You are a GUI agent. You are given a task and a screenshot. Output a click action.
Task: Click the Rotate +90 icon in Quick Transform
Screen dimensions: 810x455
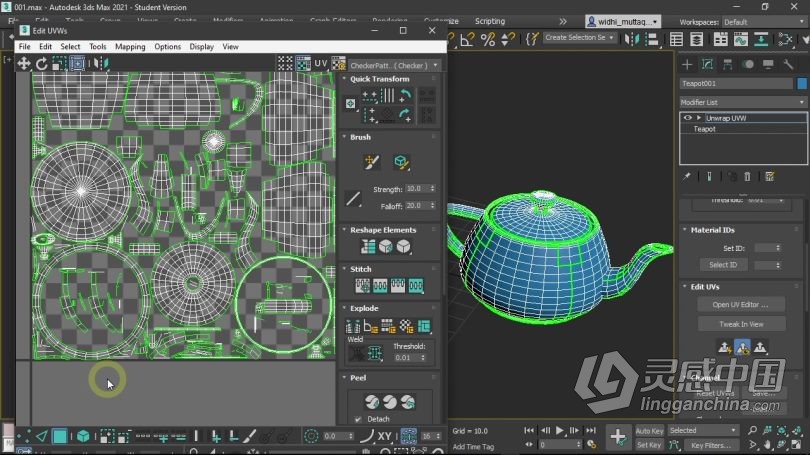[406, 96]
